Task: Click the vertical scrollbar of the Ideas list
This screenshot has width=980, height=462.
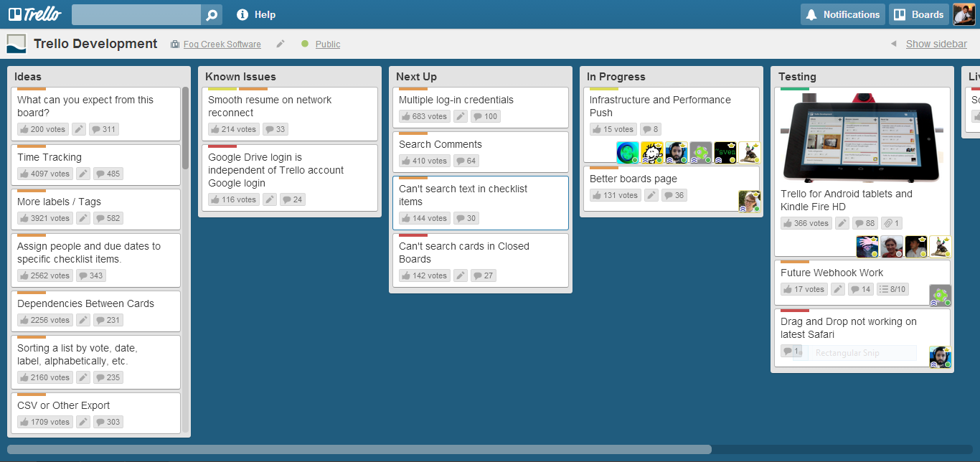Action: tap(185, 129)
